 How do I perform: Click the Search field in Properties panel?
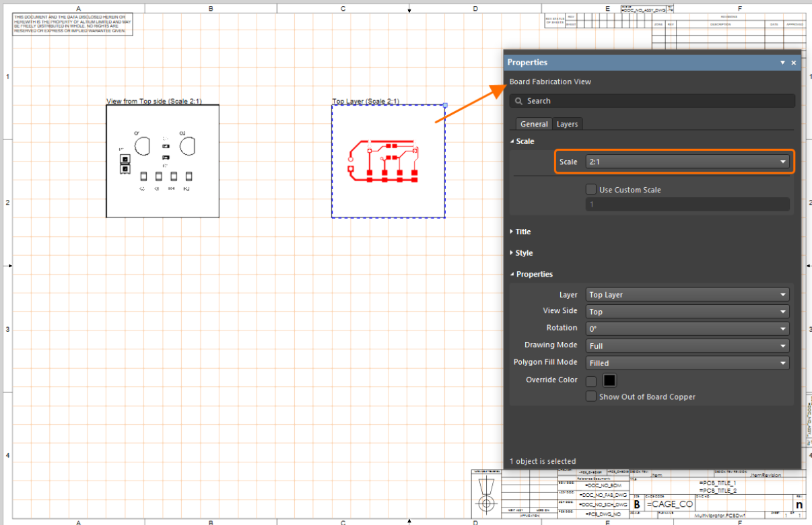(653, 101)
